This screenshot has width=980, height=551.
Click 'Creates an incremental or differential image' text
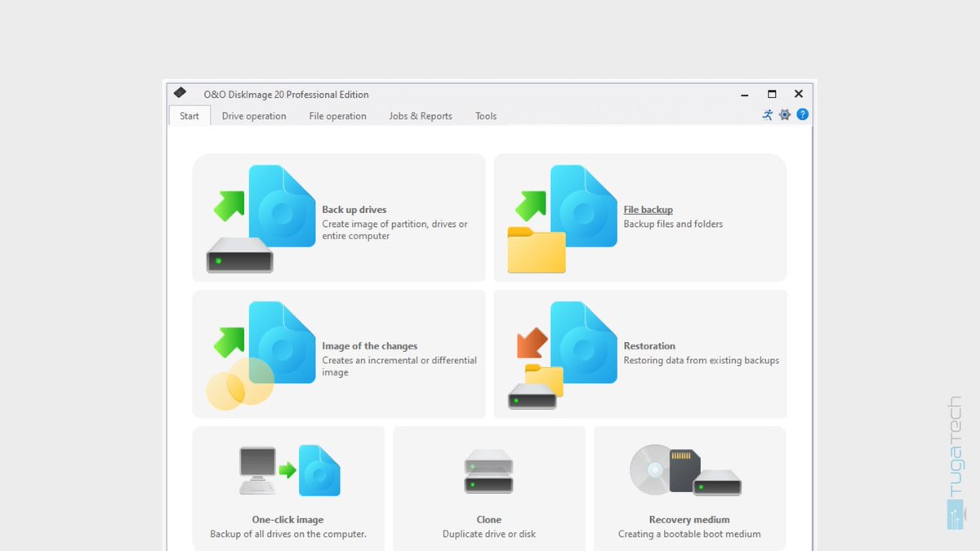pyautogui.click(x=399, y=367)
